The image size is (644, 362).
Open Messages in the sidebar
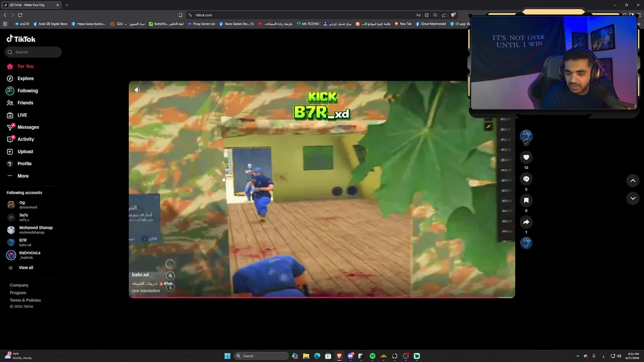(23, 127)
